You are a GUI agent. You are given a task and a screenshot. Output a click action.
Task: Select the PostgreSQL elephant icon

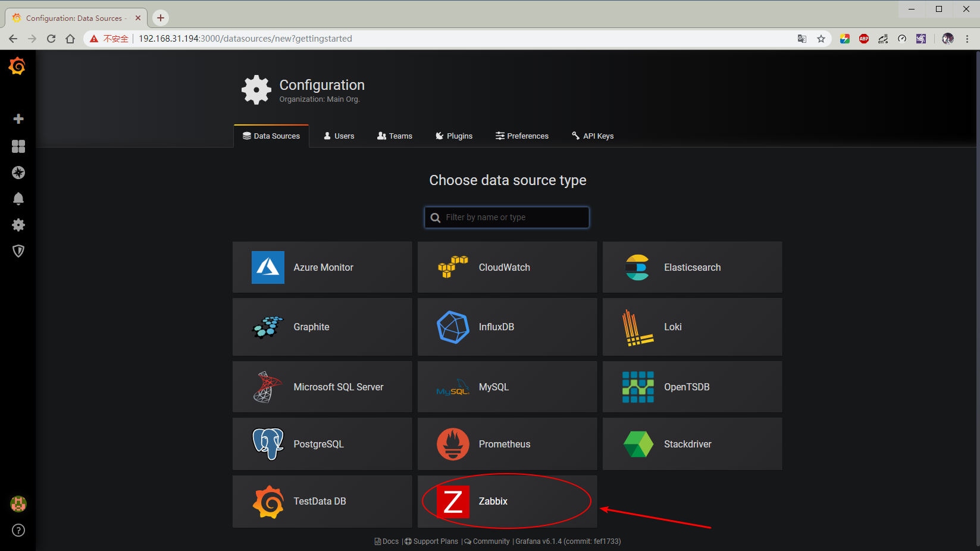[x=268, y=444]
